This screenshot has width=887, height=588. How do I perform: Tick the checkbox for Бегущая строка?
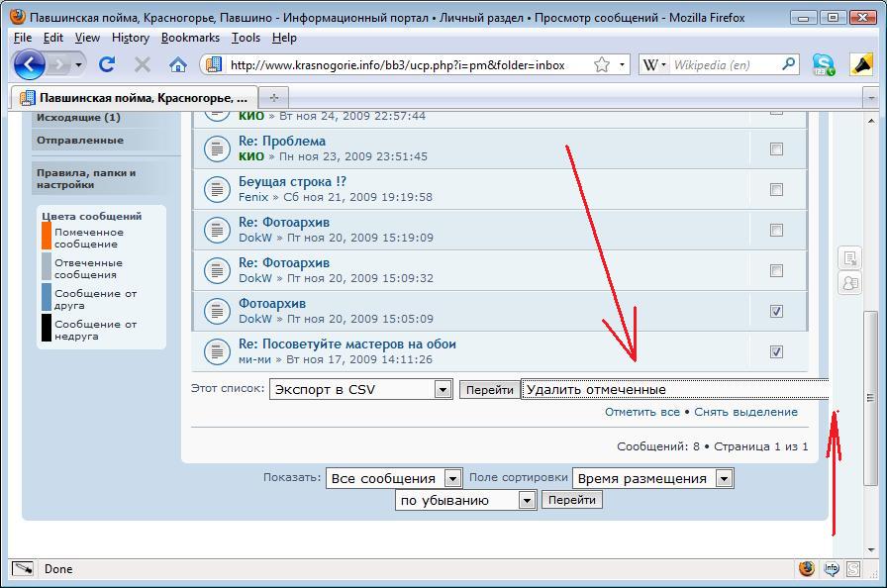[x=776, y=189]
